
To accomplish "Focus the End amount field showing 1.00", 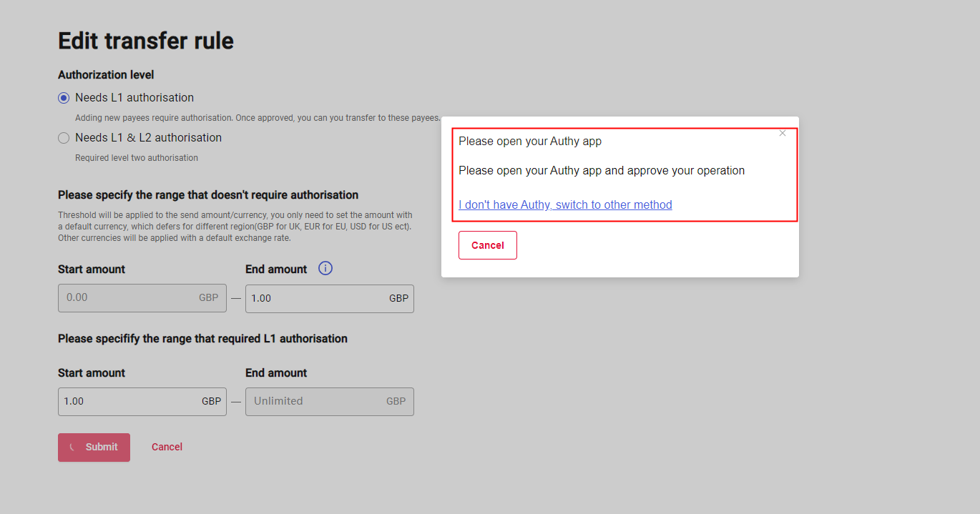I will (315, 298).
